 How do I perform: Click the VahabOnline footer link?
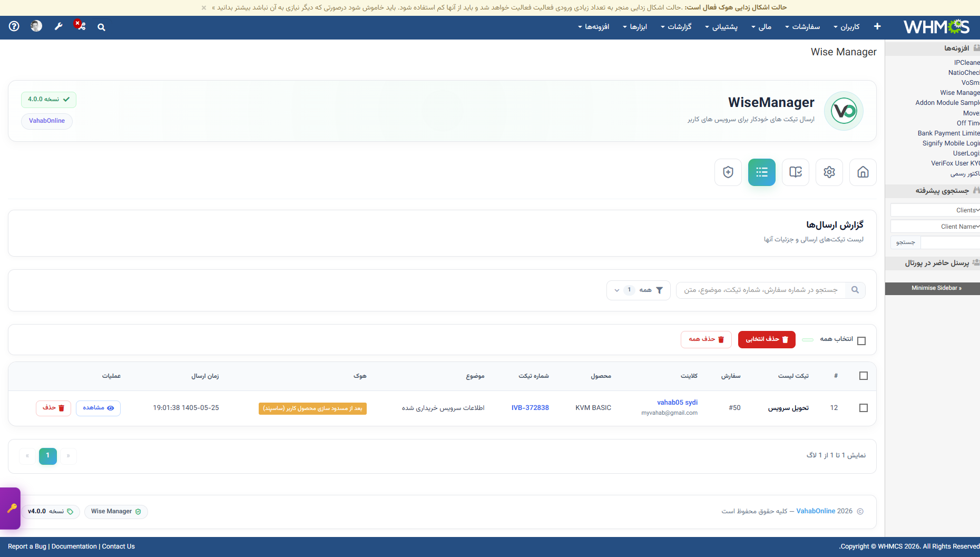pyautogui.click(x=816, y=511)
